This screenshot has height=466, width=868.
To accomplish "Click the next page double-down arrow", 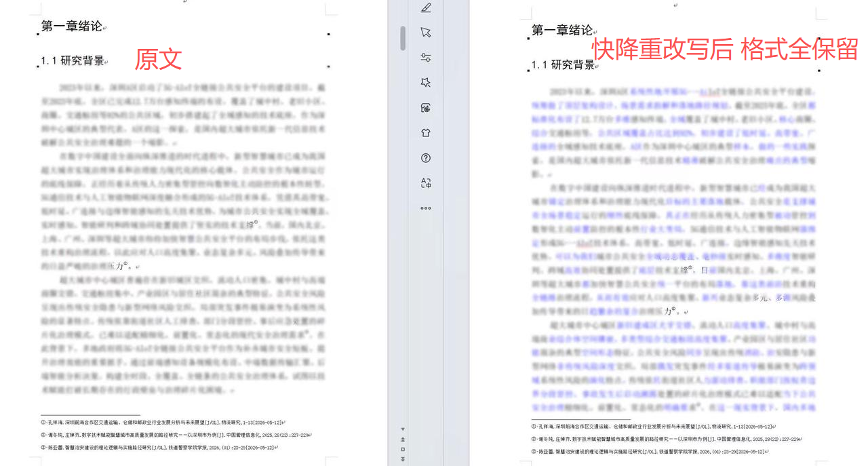I will coord(403,459).
